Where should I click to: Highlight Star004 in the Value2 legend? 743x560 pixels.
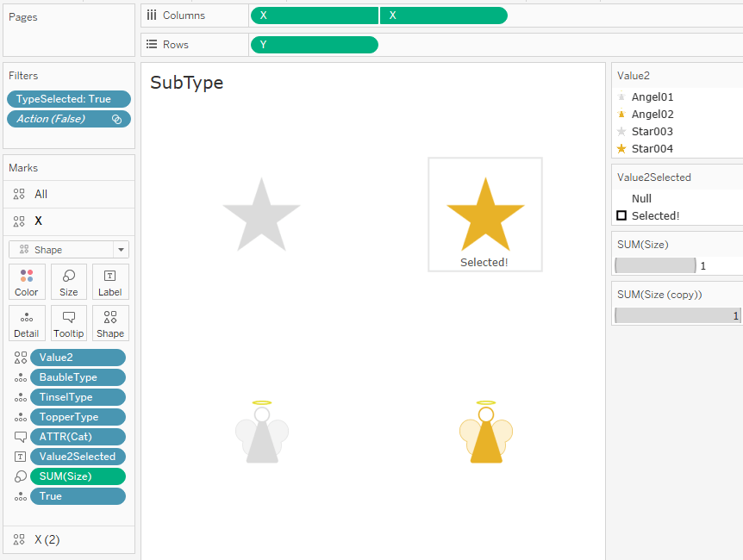pyautogui.click(x=652, y=148)
